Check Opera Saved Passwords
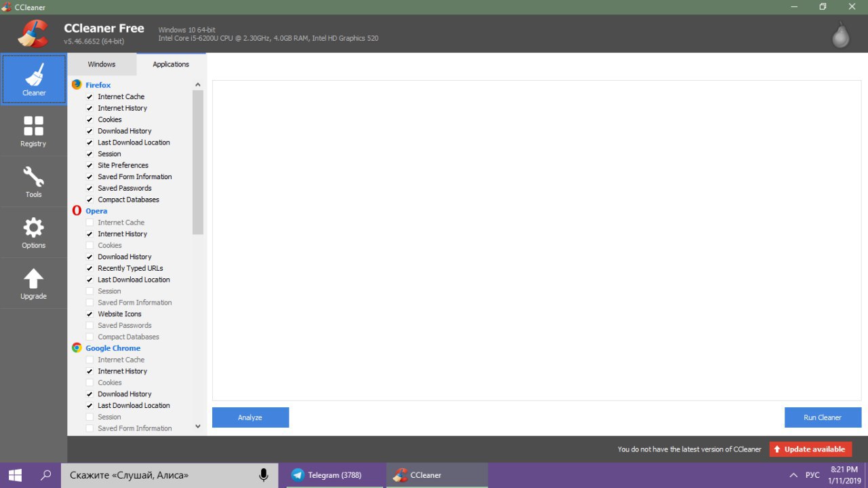 tap(90, 326)
